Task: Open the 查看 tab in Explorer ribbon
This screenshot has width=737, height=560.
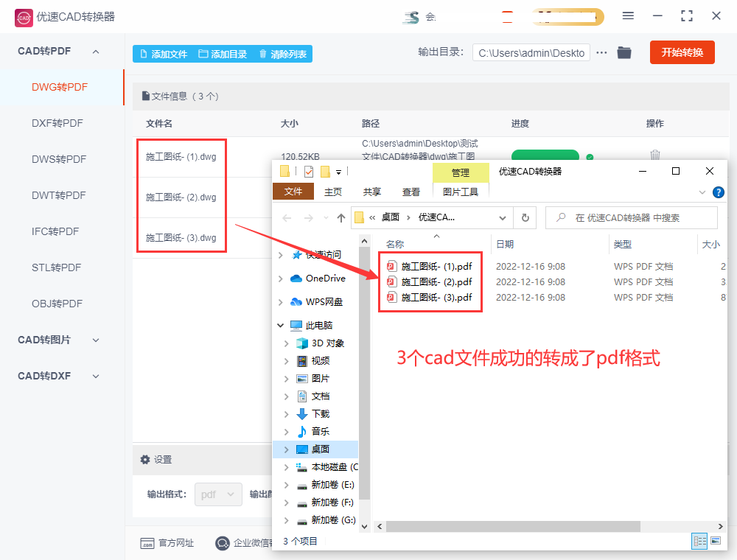Action: click(x=411, y=192)
